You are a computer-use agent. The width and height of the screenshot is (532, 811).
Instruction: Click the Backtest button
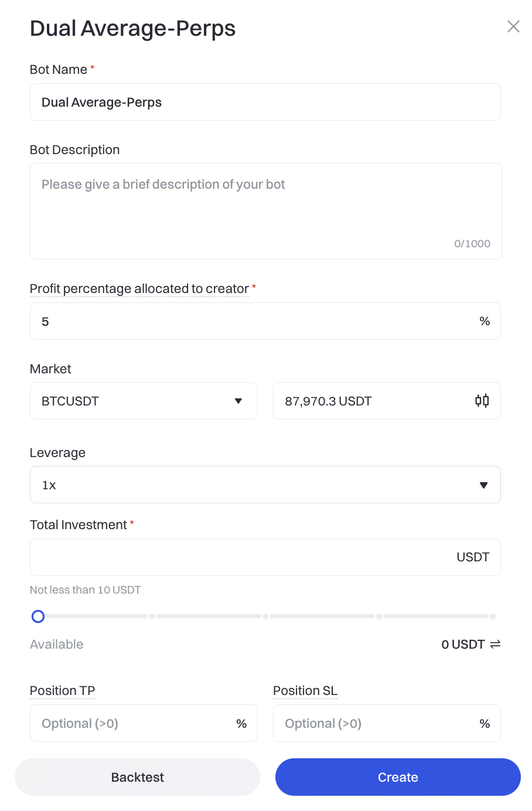pos(137,777)
